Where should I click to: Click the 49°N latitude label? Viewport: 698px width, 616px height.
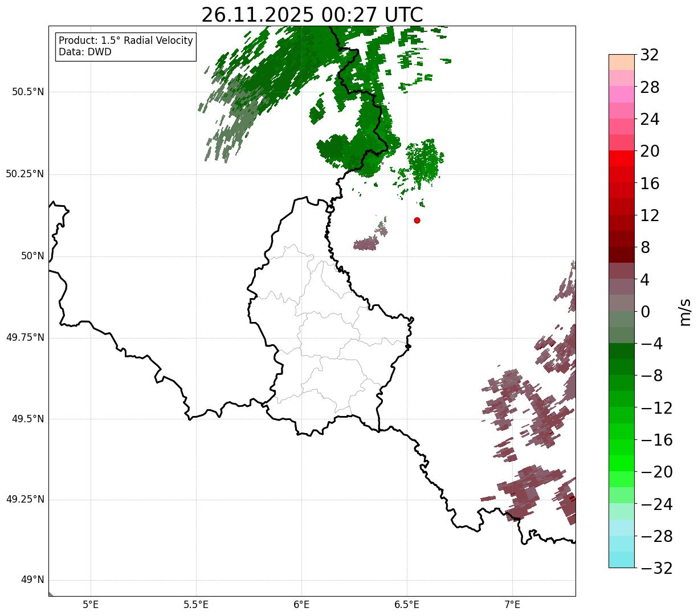click(x=32, y=580)
